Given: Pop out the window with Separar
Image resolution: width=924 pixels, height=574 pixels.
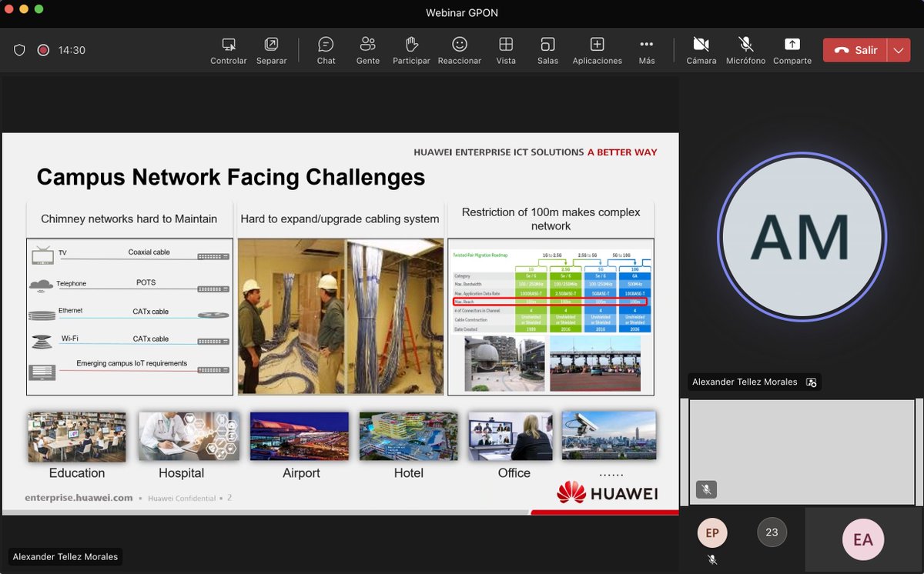Looking at the screenshot, I should (x=271, y=49).
